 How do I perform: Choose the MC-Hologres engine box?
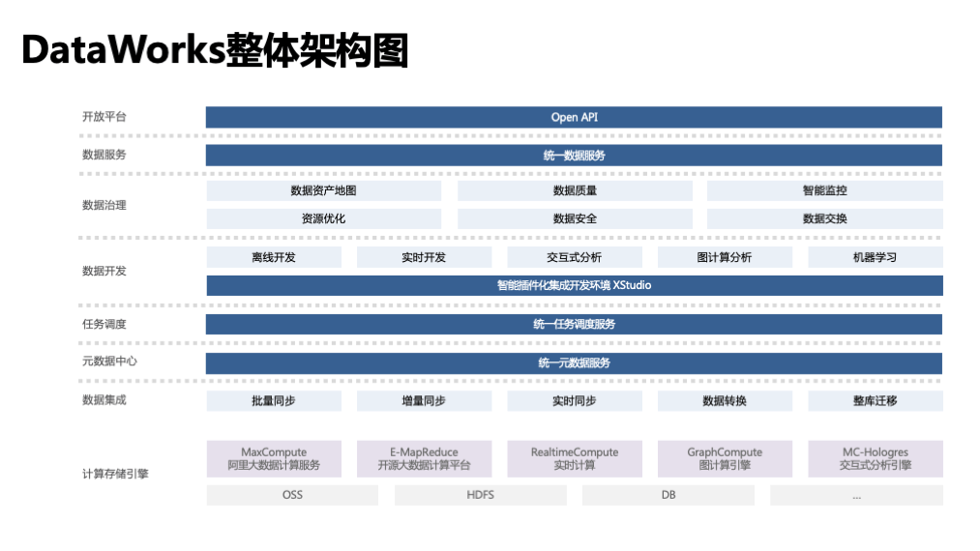(875, 459)
